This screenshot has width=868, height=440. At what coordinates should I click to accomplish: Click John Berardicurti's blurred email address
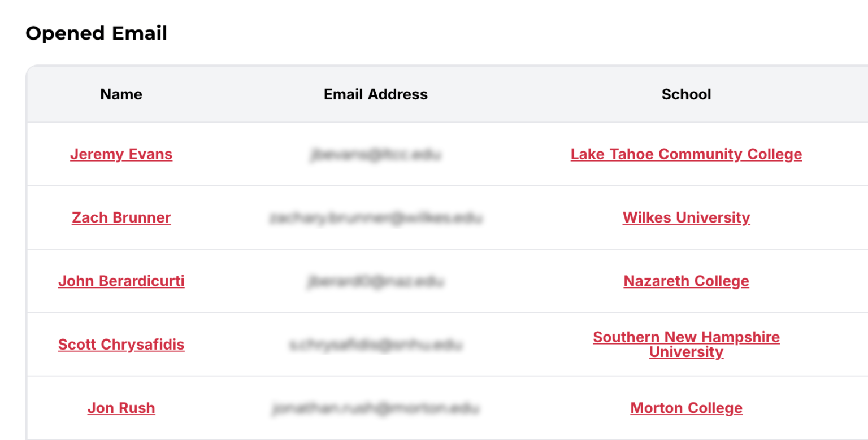pos(376,281)
